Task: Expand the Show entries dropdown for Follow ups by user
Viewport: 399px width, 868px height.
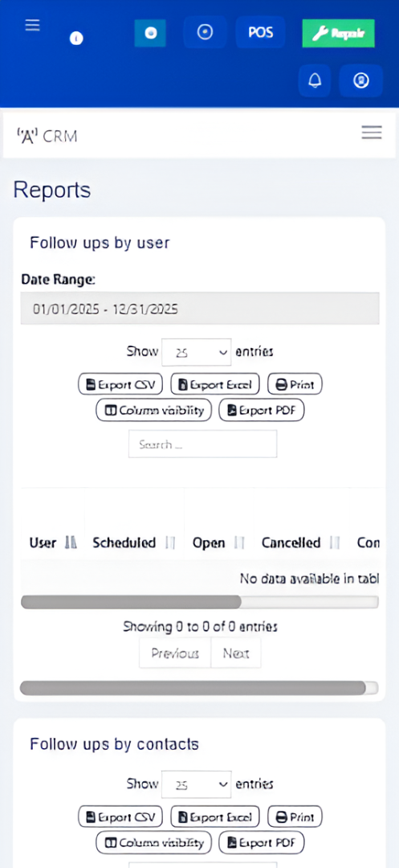Action: 196,352
